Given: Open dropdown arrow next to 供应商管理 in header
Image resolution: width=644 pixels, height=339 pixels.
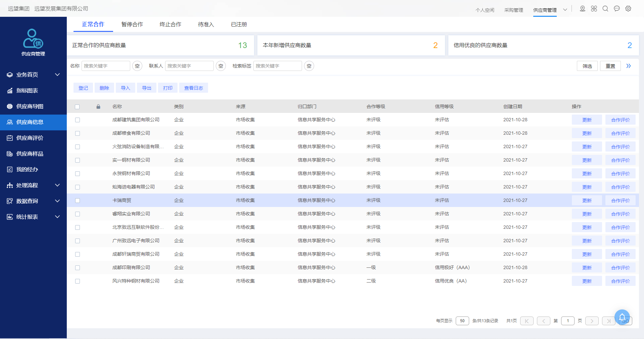Looking at the screenshot, I should point(565,10).
